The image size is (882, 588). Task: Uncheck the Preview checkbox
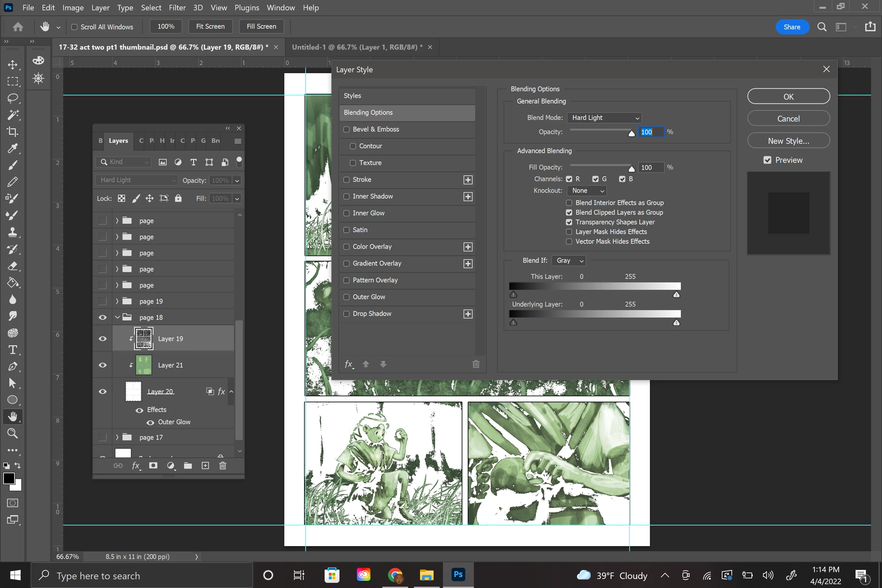pos(767,160)
